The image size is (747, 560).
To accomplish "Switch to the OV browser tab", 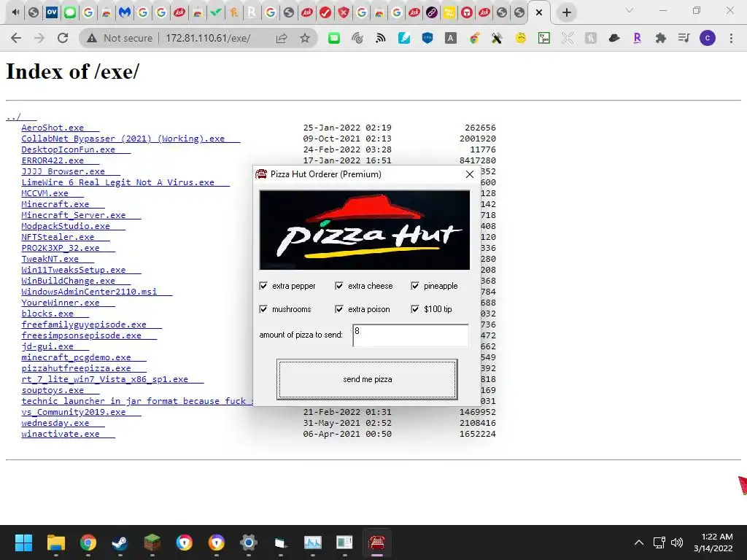I will 52,13.
